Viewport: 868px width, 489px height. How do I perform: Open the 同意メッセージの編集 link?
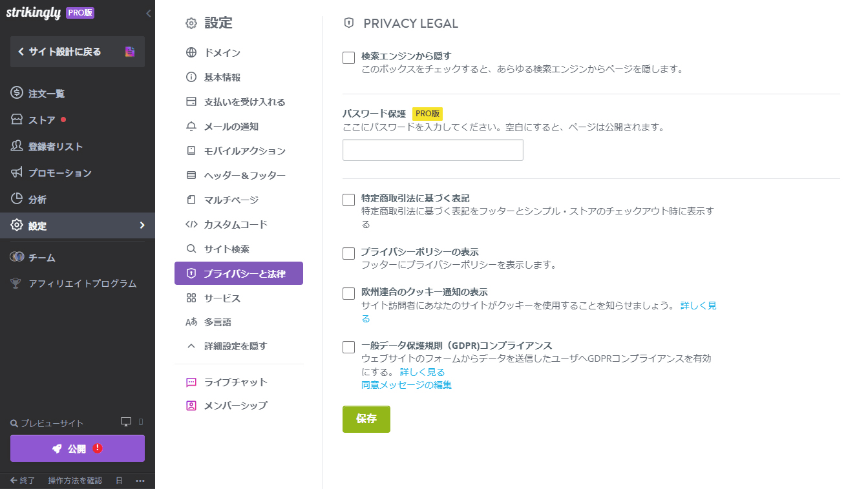click(x=407, y=384)
